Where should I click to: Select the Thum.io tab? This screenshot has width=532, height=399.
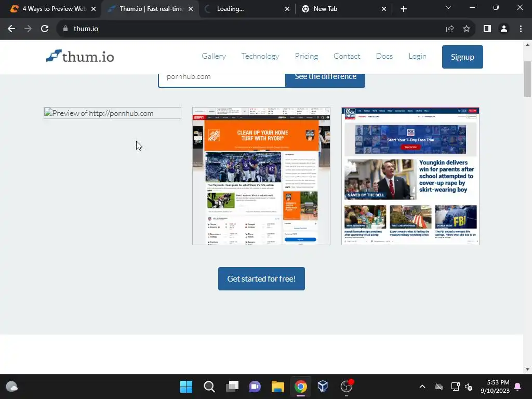click(149, 9)
